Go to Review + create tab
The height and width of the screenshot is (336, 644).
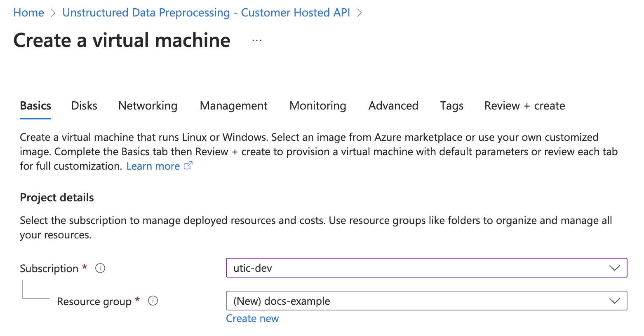[524, 106]
